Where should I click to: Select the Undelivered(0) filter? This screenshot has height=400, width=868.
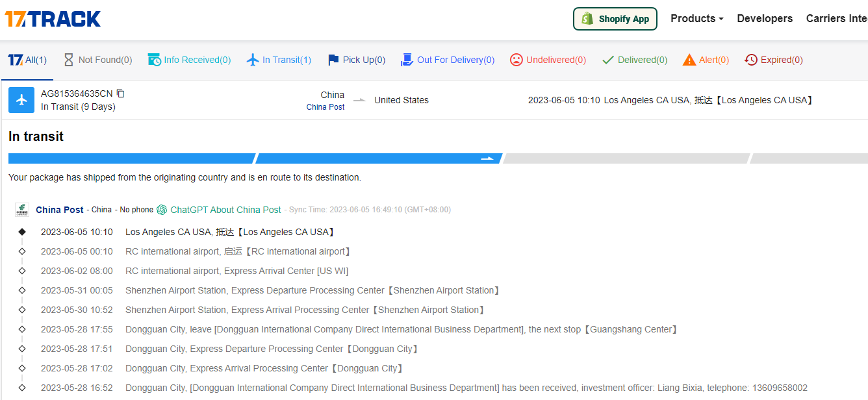point(548,60)
